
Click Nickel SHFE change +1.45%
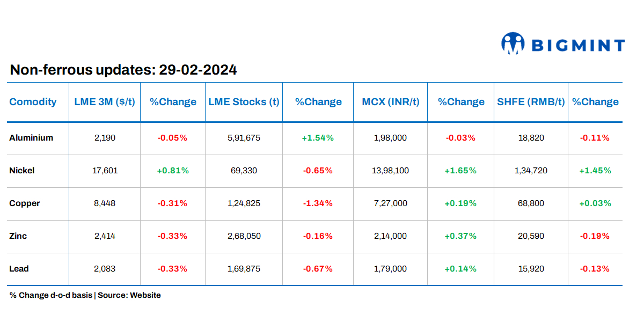click(595, 171)
